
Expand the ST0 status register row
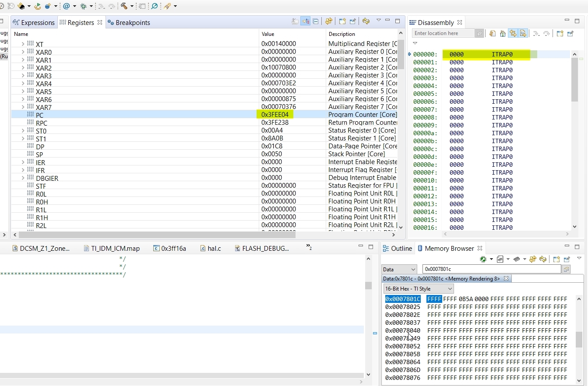pyautogui.click(x=23, y=131)
